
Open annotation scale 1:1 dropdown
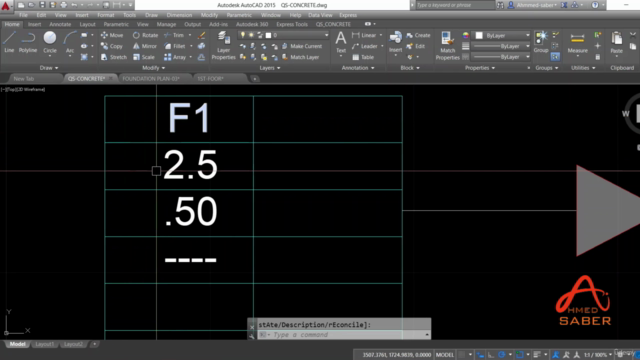pos(598,355)
